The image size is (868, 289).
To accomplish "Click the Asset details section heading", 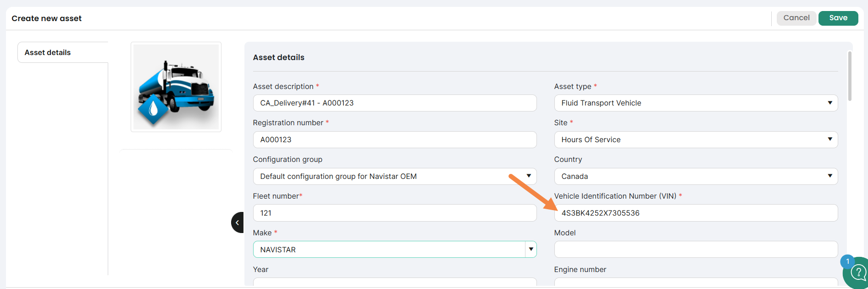I will coord(279,57).
